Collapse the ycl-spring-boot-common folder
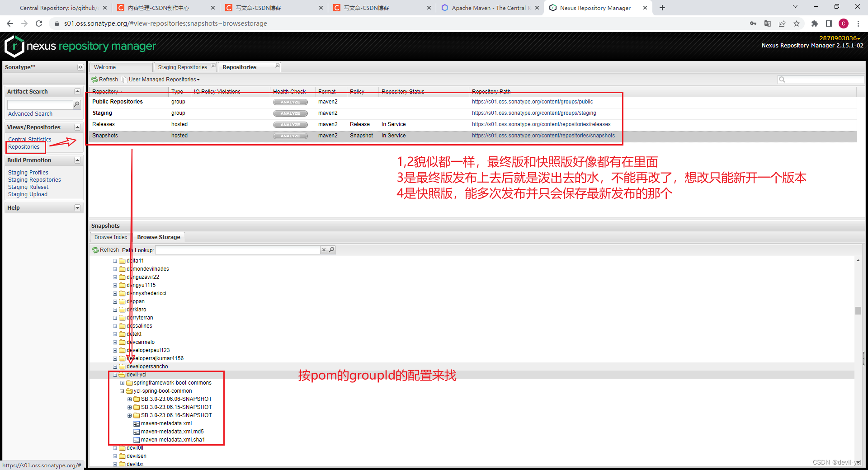The width and height of the screenshot is (868, 470). tap(122, 391)
